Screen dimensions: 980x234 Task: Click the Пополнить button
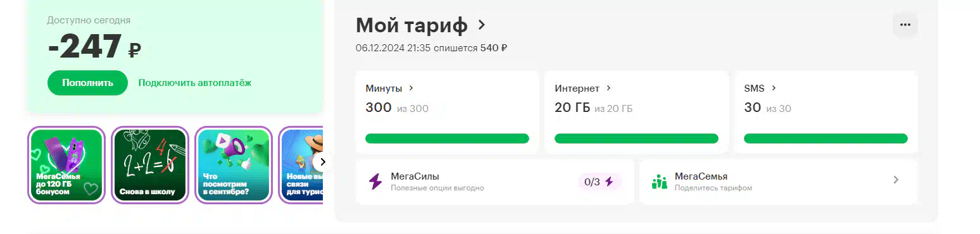pyautogui.click(x=87, y=83)
